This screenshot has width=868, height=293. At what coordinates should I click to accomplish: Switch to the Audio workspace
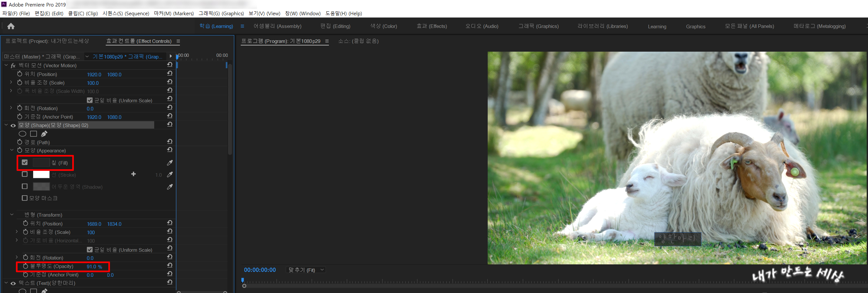coord(482,26)
